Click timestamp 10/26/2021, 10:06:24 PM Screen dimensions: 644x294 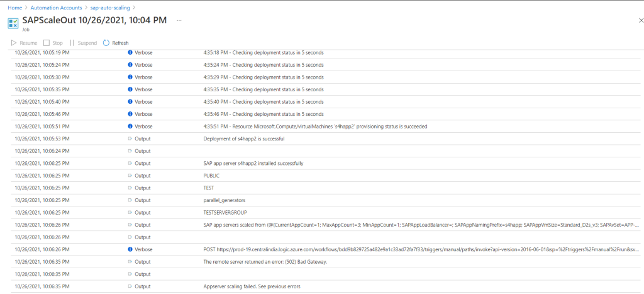pos(42,151)
